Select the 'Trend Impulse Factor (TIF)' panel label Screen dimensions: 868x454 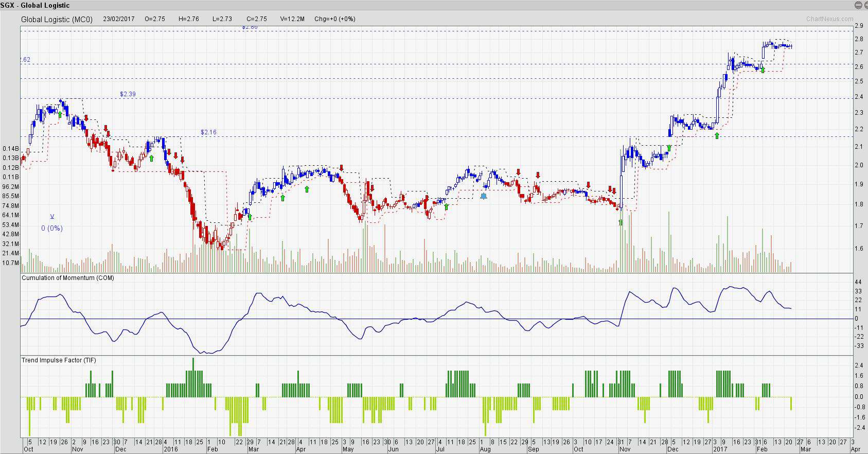[x=59, y=360]
